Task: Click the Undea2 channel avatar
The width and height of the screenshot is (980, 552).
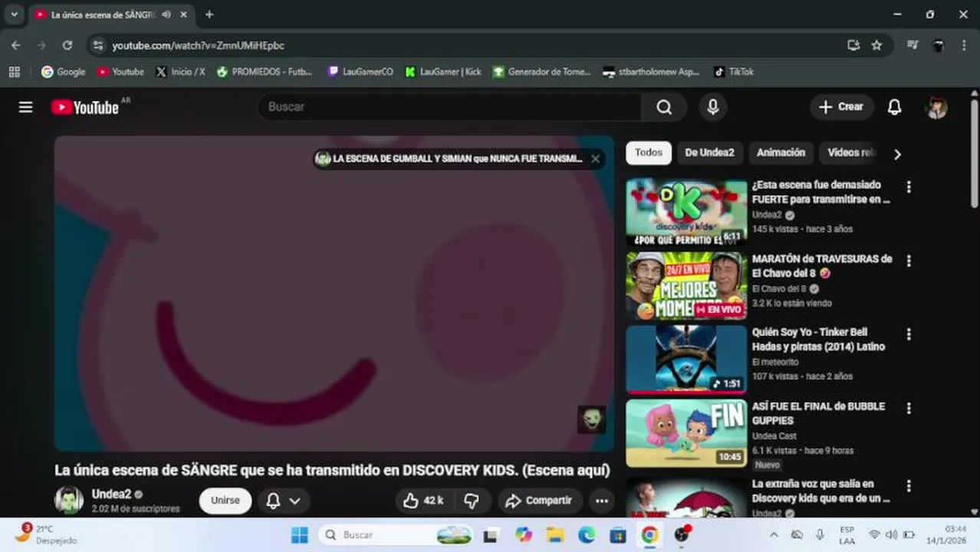Action: point(69,501)
